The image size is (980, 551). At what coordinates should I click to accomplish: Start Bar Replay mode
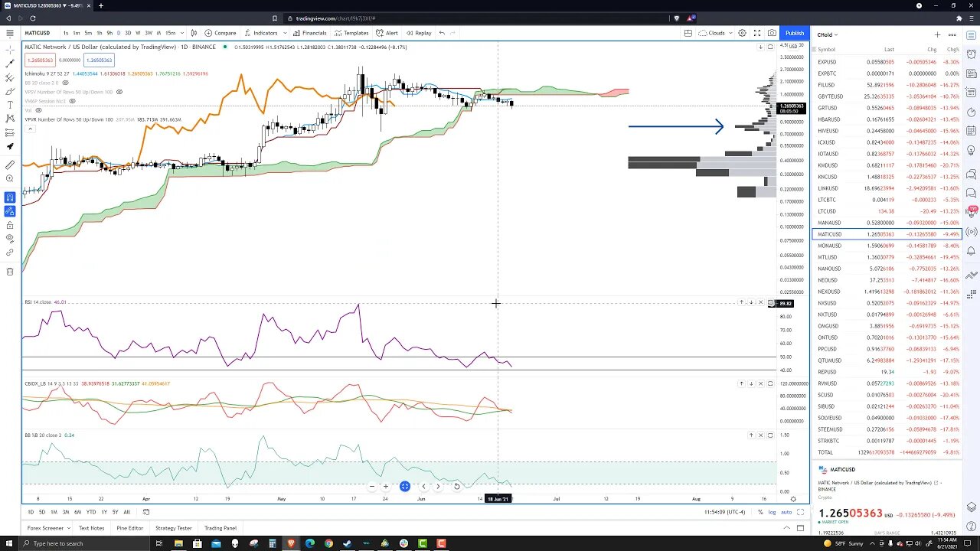pyautogui.click(x=419, y=33)
